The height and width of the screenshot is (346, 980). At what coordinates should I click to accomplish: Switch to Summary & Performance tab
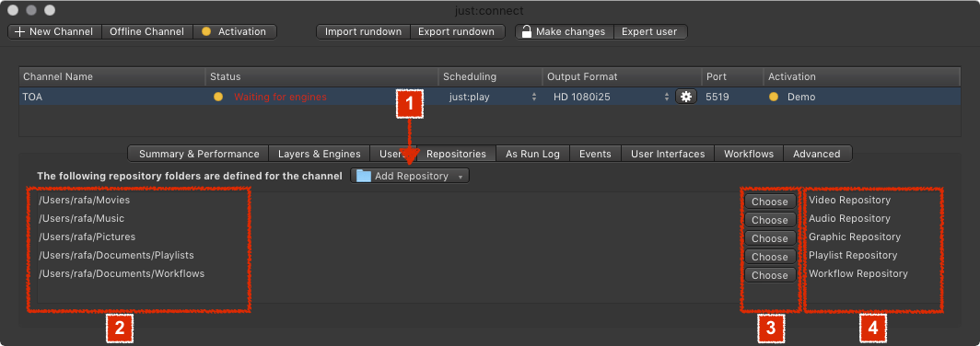199,154
